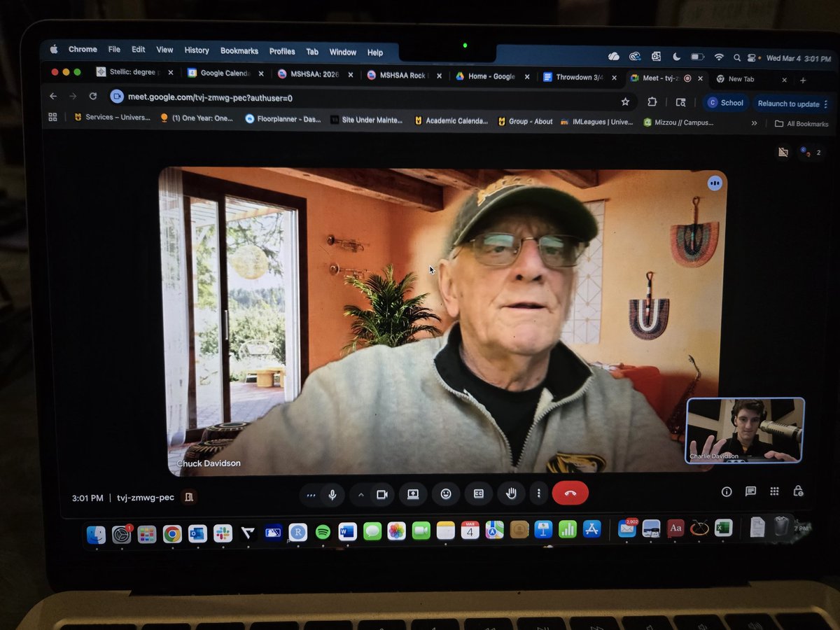The image size is (840, 630).
Task: Open meeting details info icon
Action: [727, 491]
